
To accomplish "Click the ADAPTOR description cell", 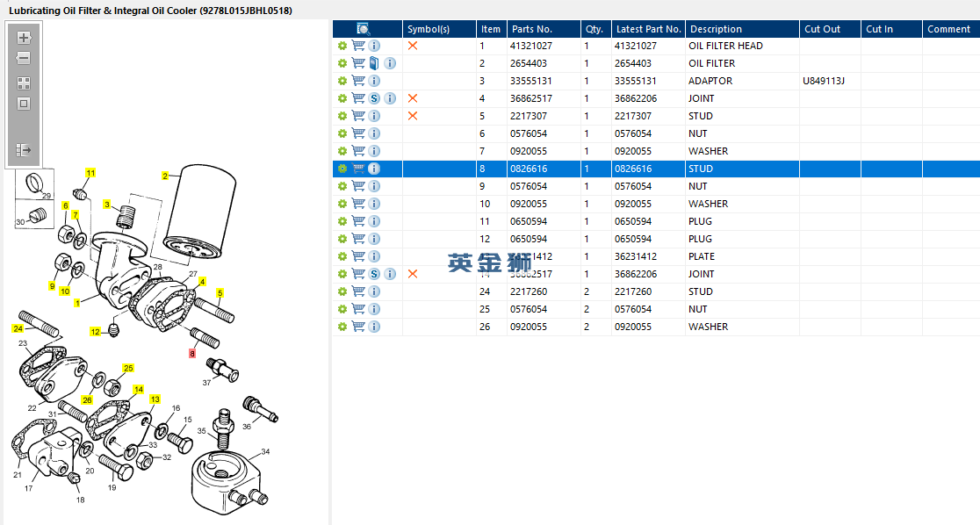I will (x=710, y=81).
